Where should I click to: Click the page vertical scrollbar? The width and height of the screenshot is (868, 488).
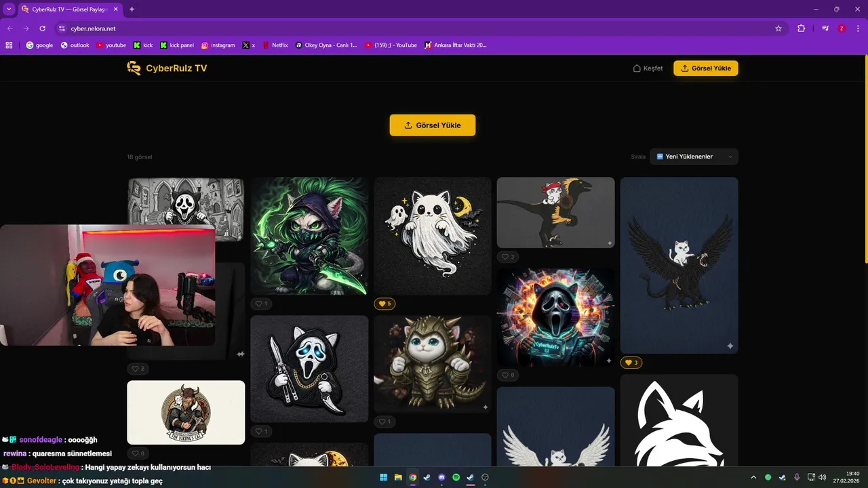(x=865, y=160)
